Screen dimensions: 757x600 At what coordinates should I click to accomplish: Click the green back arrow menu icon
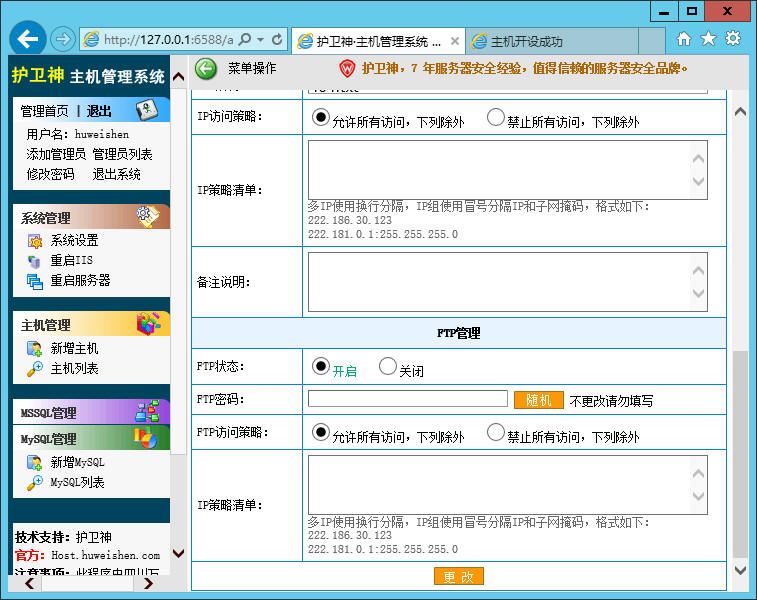click(x=206, y=69)
